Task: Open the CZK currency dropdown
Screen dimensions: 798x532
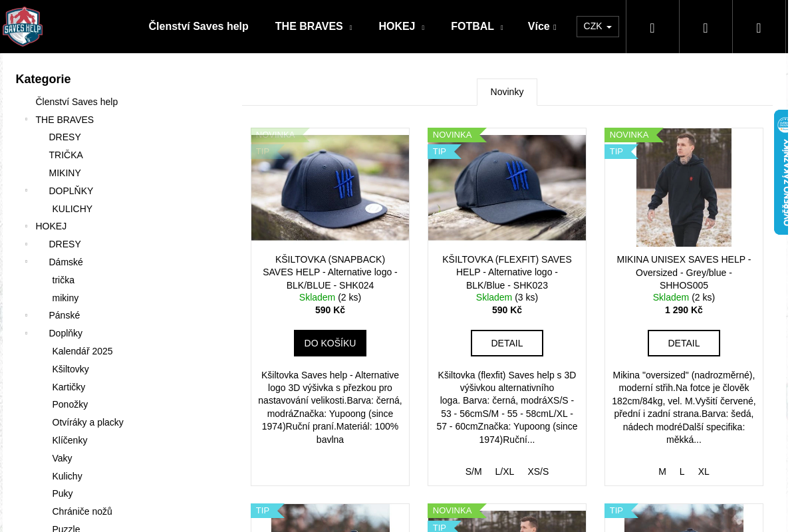Action: 598,27
